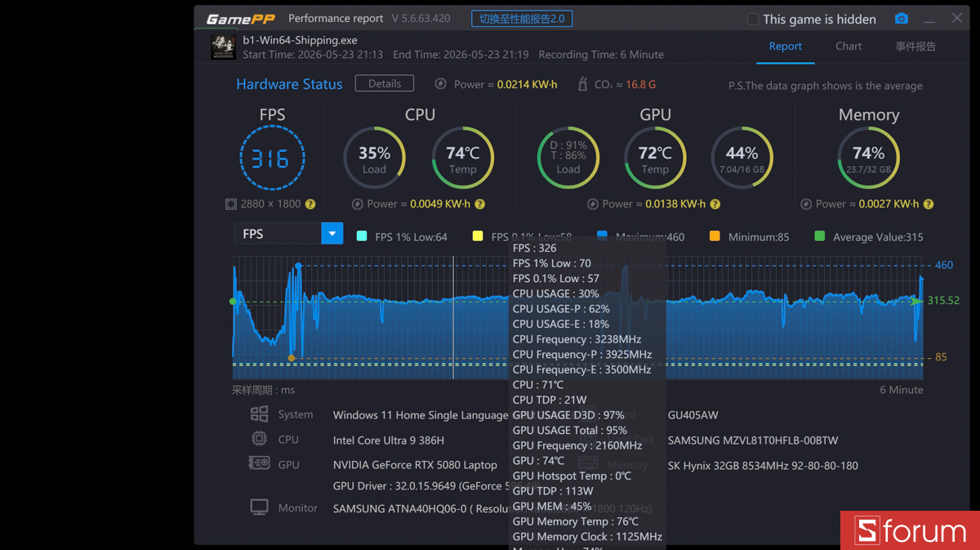Open help icon beside CPU Power 0.0049 KW·h
Image resolution: width=980 pixels, height=550 pixels.
(480, 204)
